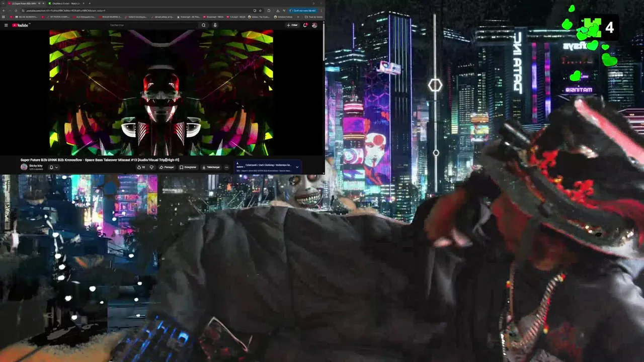Open the Download - MEGA bookmark
Screen dimensions: 644x362
coord(213,17)
